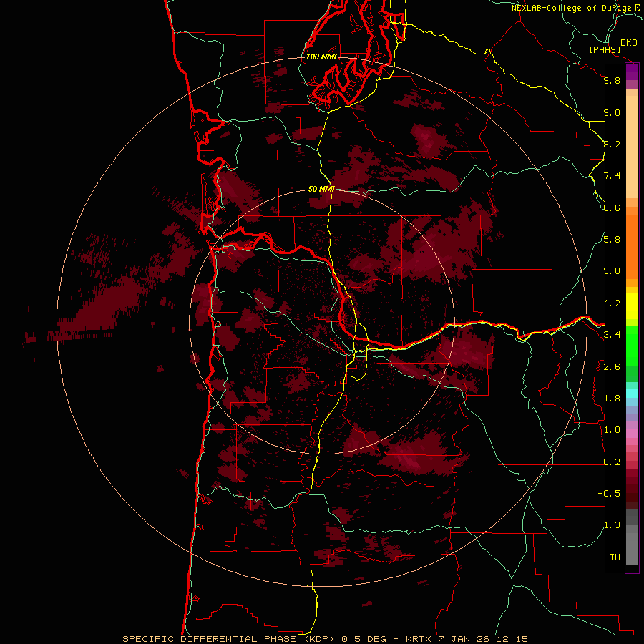Click the TH threshold label
Image resolution: width=644 pixels, height=644 pixels.
pyautogui.click(x=615, y=557)
